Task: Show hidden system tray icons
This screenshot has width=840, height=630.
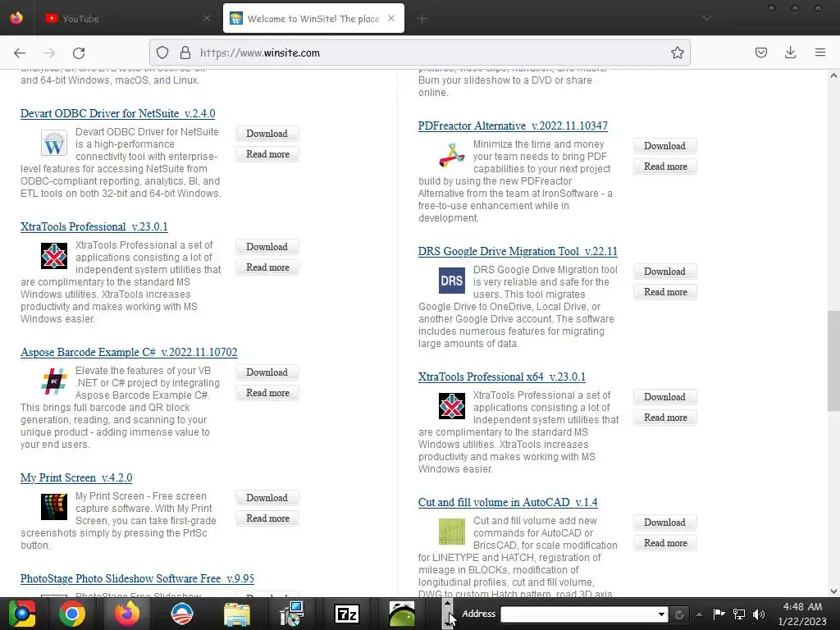Action: (x=699, y=614)
